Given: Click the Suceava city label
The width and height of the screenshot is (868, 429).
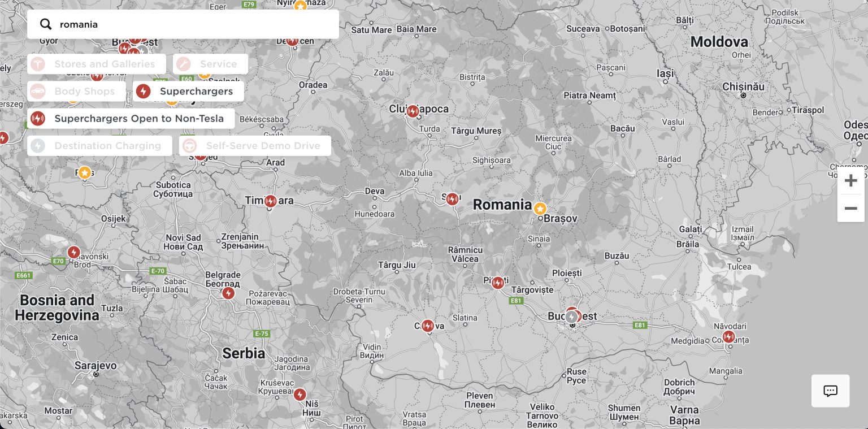Looking at the screenshot, I should (583, 29).
